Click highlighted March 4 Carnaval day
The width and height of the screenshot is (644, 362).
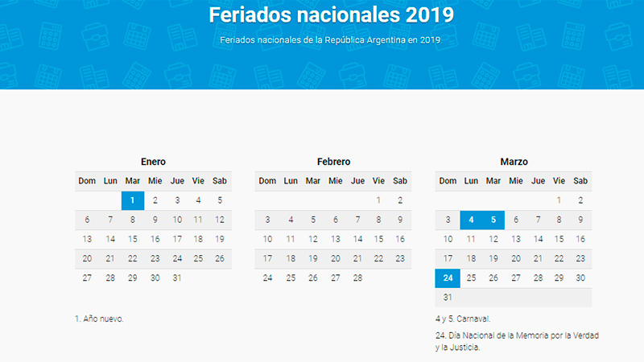click(x=471, y=220)
